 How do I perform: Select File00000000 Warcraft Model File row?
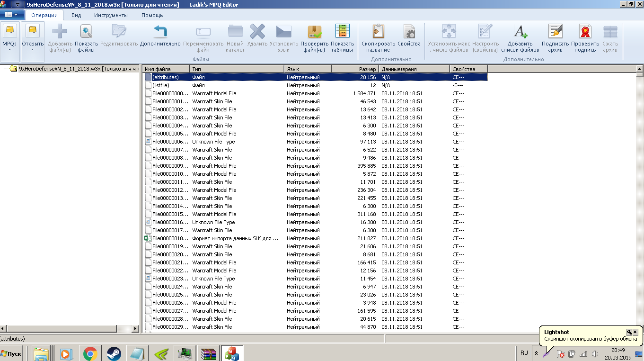(315, 93)
